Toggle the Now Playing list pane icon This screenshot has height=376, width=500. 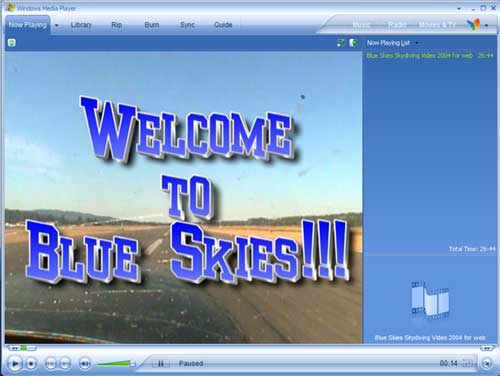click(x=353, y=43)
